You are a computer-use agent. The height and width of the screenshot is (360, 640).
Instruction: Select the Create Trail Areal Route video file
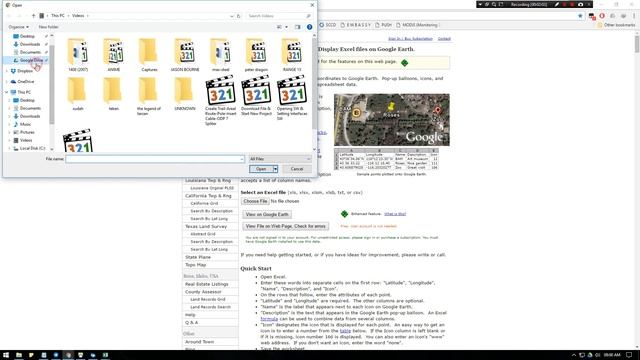click(x=220, y=100)
